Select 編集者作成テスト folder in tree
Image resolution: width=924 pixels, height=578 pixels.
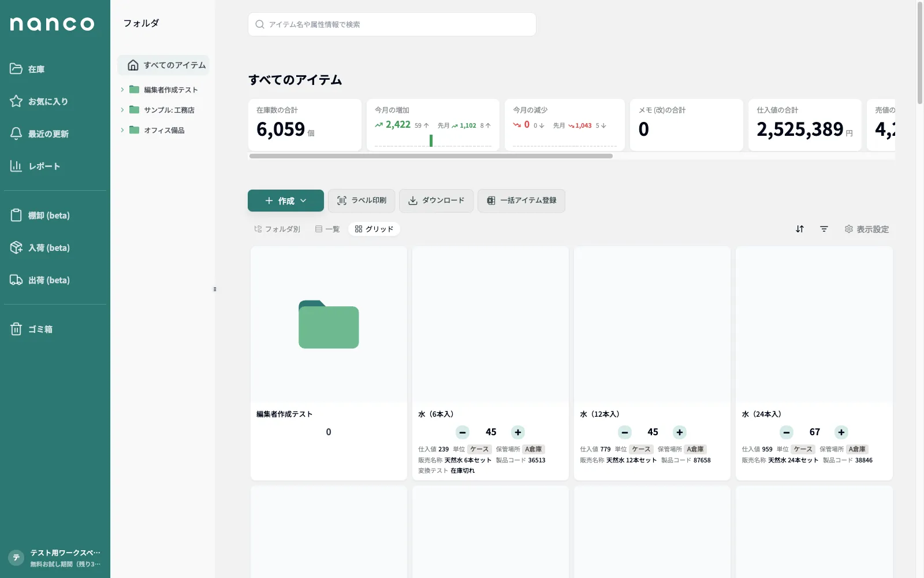170,90
